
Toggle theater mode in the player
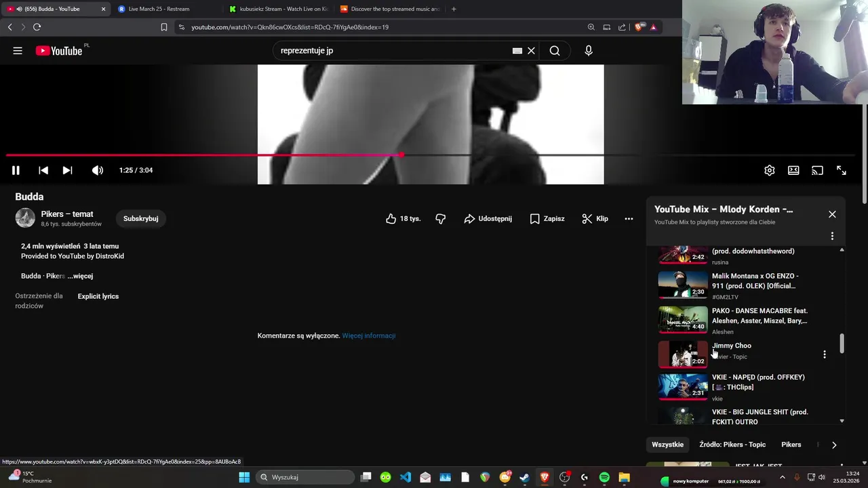[793, 170]
